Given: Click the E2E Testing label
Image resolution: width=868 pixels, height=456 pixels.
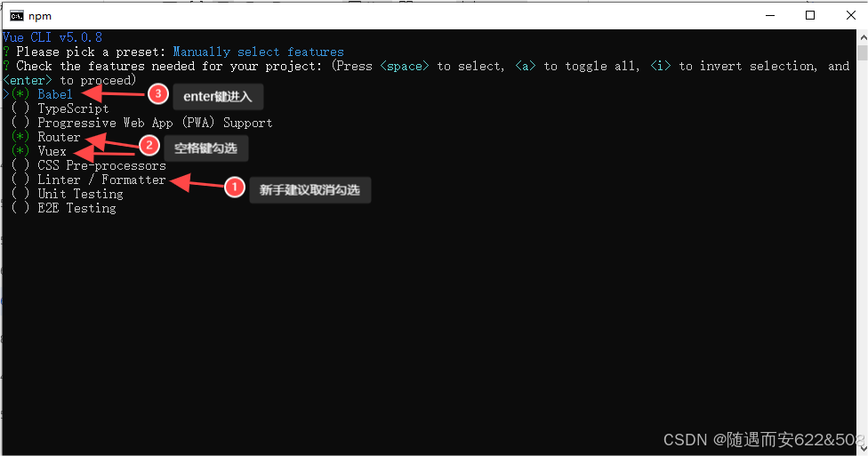Looking at the screenshot, I should (77, 208).
